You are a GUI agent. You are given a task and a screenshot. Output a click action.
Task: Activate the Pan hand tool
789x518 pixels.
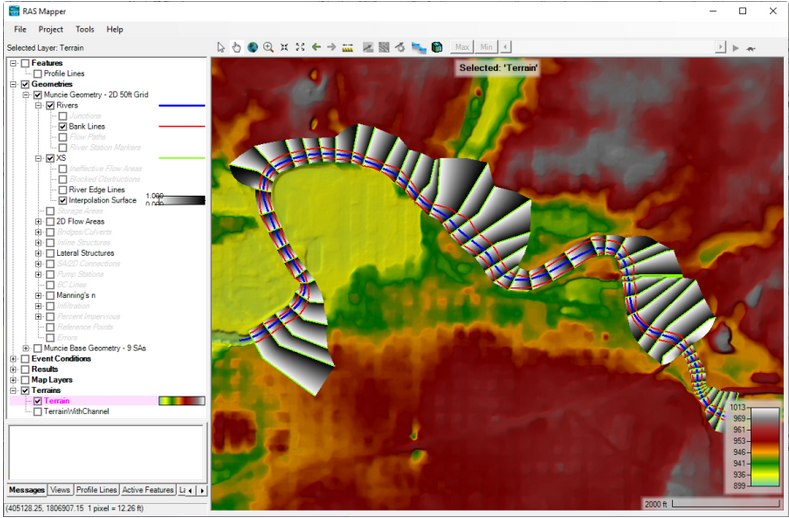237,47
